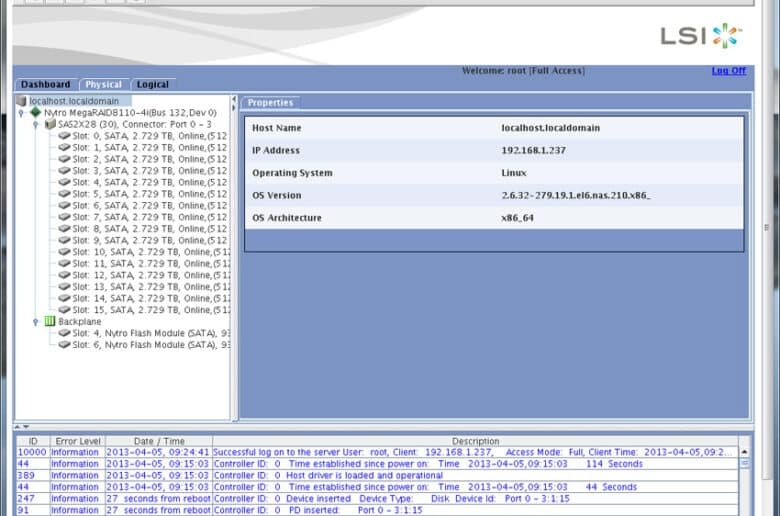Click the Slot 12 drive icon
Viewport: 780px width, 516px height.
click(x=64, y=275)
